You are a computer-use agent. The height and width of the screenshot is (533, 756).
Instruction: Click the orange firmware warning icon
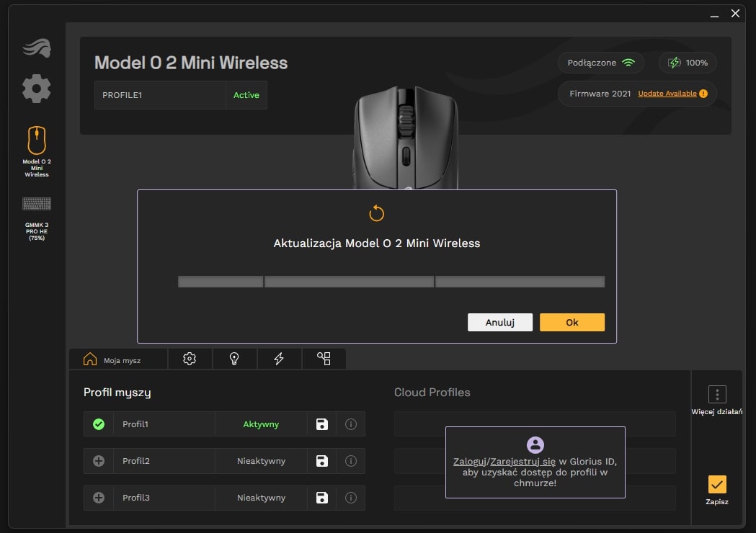(x=703, y=94)
